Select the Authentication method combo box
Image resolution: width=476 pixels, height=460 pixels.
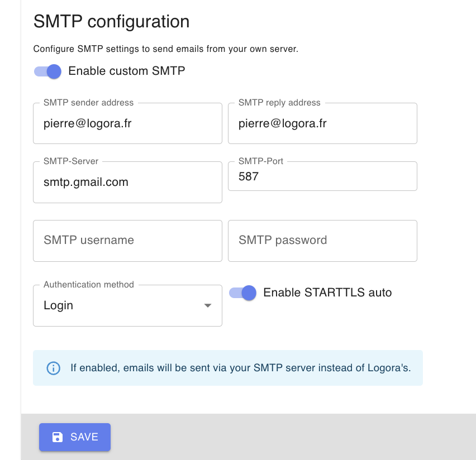[127, 305]
